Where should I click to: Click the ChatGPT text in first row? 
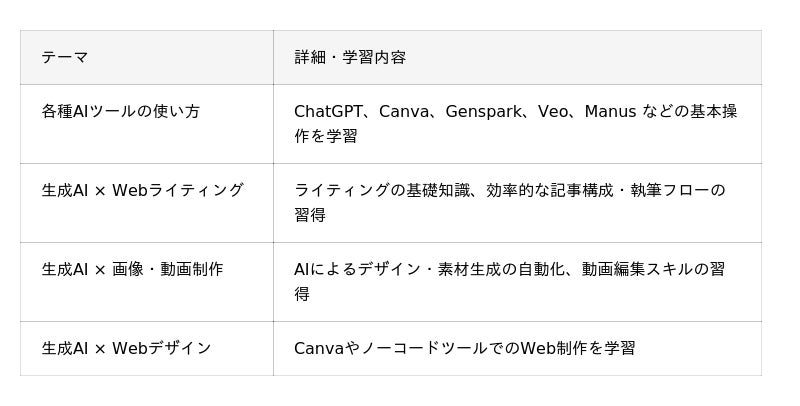(x=329, y=111)
